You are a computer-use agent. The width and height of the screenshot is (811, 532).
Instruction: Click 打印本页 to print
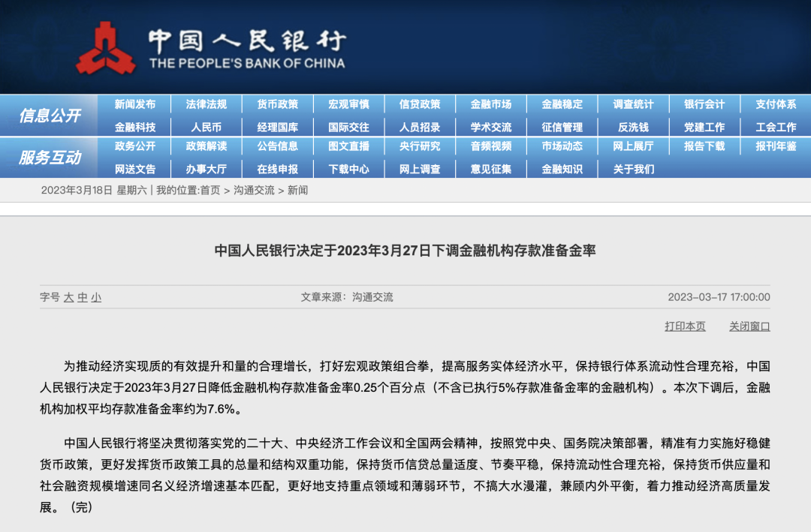[685, 326]
